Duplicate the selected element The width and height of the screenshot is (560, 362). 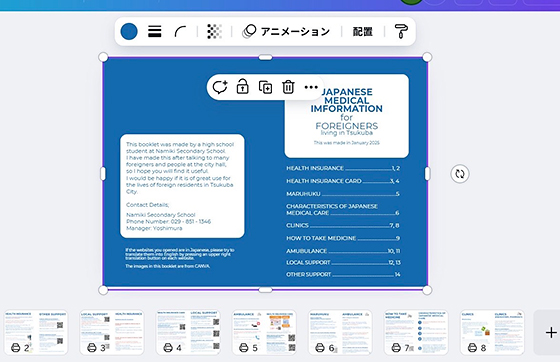pyautogui.click(x=265, y=87)
